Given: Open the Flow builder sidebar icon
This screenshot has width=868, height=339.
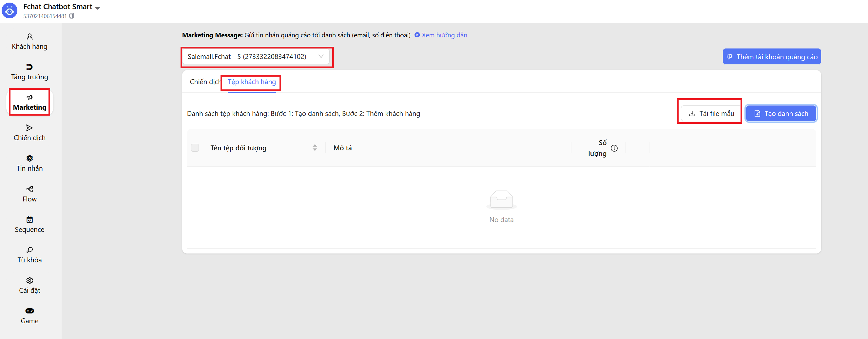Looking at the screenshot, I should tap(29, 189).
